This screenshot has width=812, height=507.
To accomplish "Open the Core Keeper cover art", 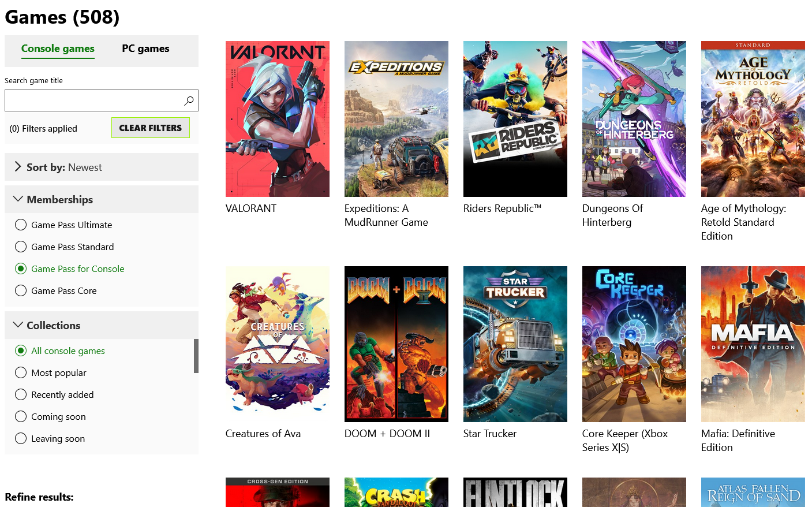I will pos(634,344).
